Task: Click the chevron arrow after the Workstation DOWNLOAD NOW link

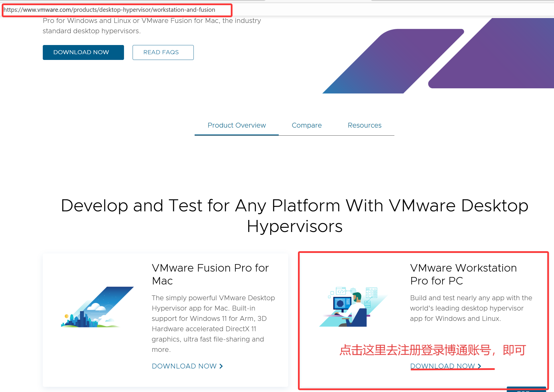Action: click(479, 366)
